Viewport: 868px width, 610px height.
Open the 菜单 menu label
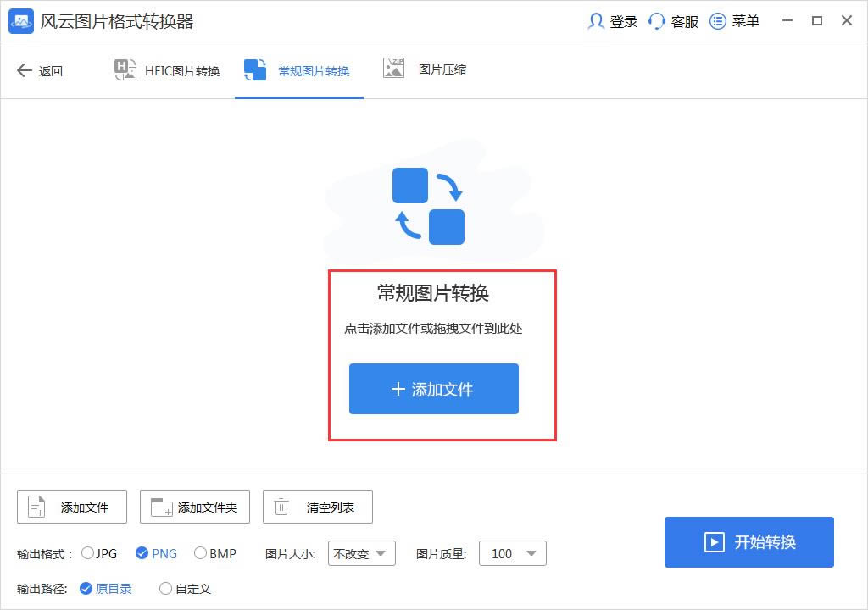point(745,21)
